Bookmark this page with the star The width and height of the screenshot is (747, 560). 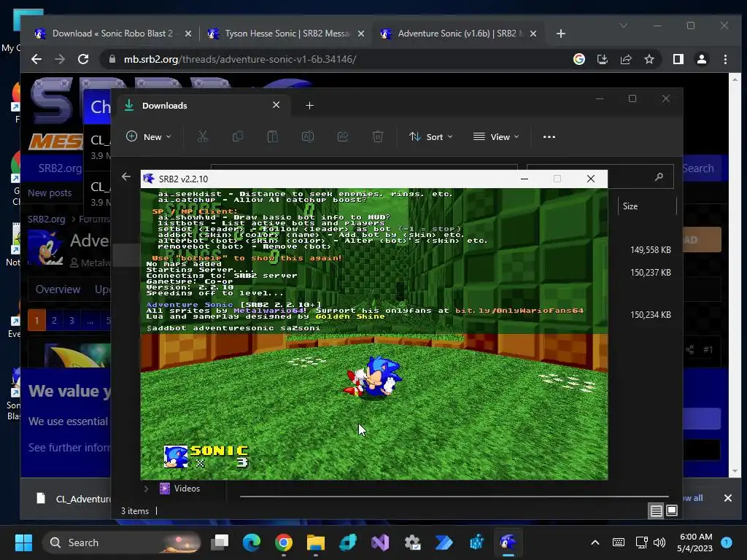[x=649, y=59]
